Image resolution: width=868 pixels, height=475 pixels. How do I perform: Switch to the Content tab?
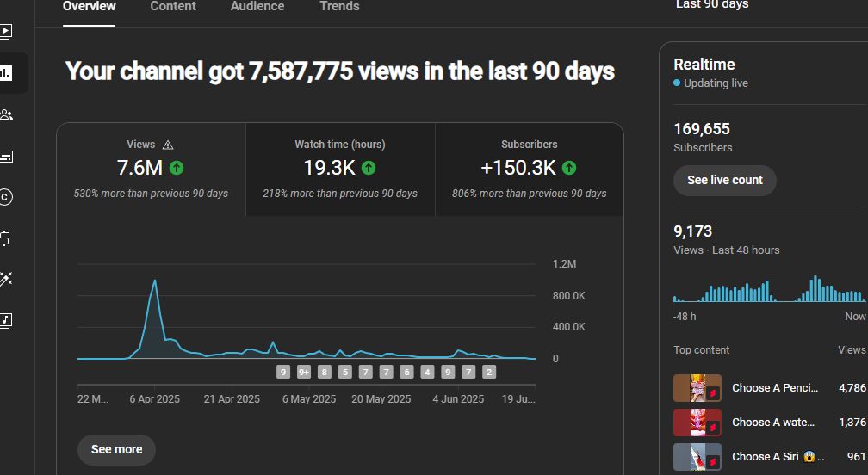173,7
